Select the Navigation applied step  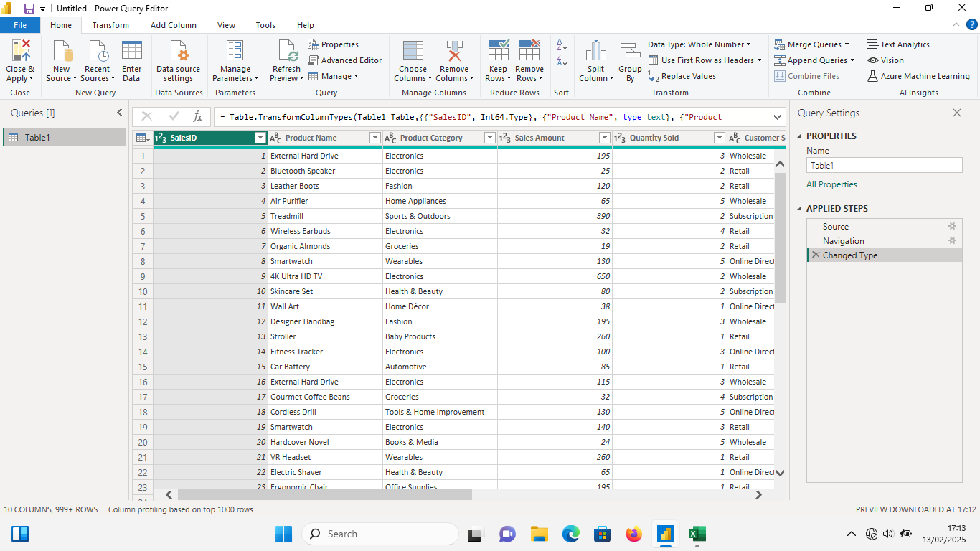[884, 240]
